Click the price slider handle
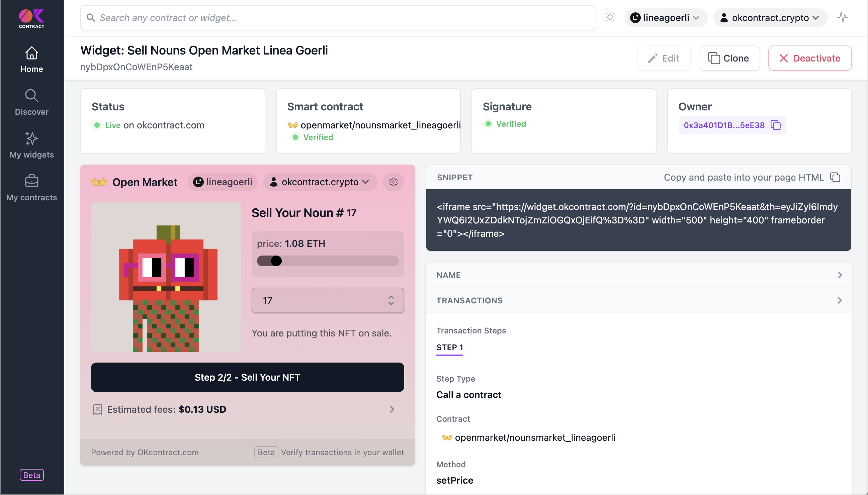Image resolution: width=868 pixels, height=495 pixels. [276, 261]
